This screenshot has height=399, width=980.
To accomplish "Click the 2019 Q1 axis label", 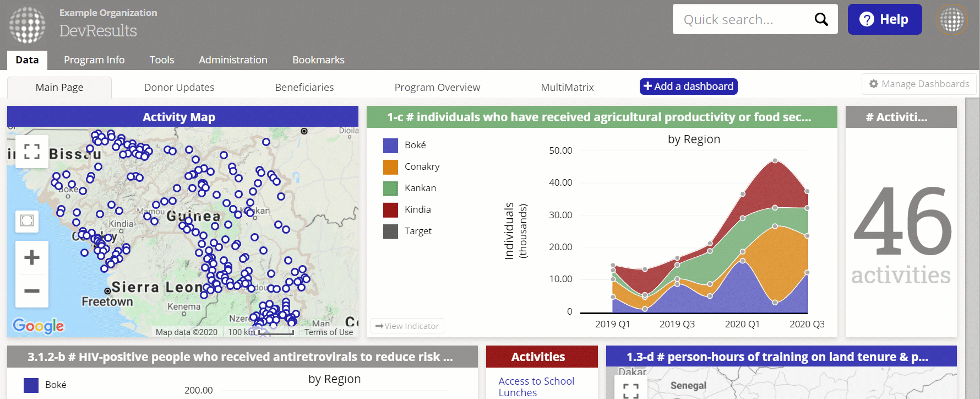I will click(x=612, y=324).
